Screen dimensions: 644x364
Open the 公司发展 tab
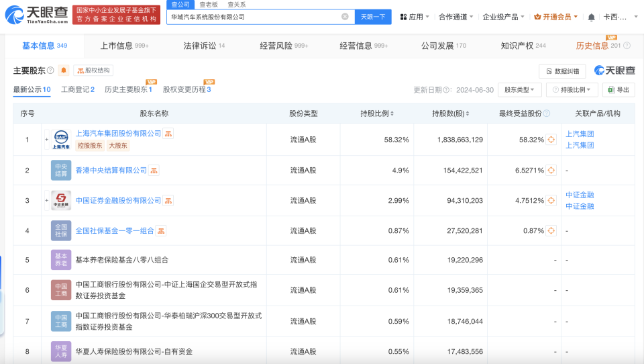(x=443, y=46)
